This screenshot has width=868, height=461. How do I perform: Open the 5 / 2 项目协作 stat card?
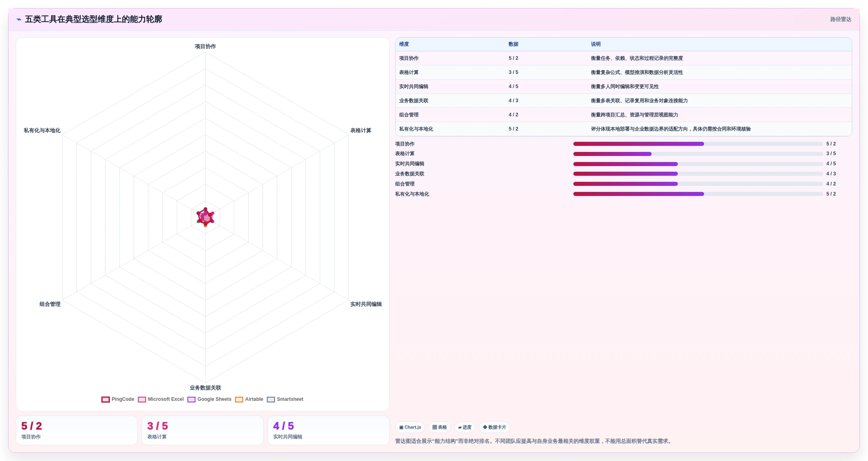(x=77, y=430)
